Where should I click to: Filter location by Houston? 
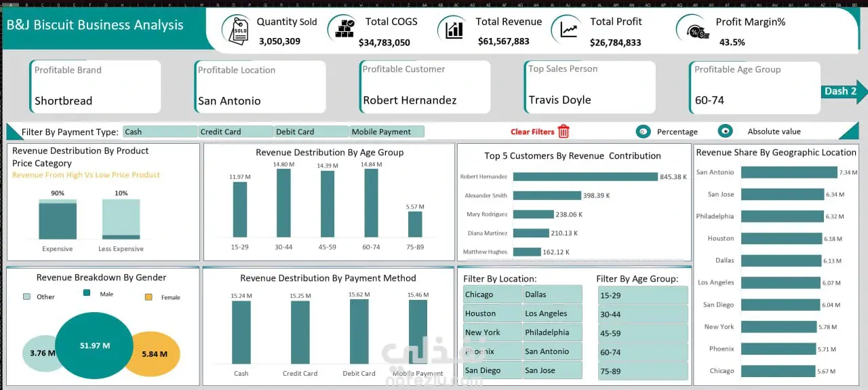(492, 313)
